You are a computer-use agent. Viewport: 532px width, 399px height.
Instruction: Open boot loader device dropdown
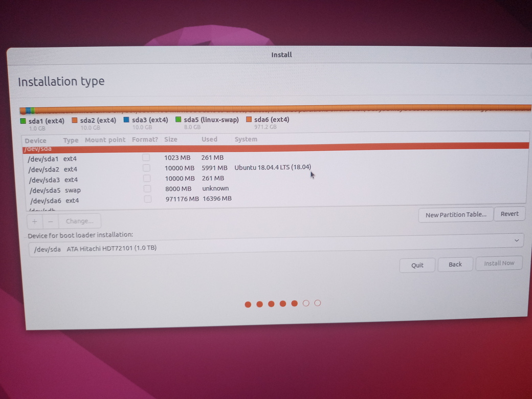[x=276, y=245]
